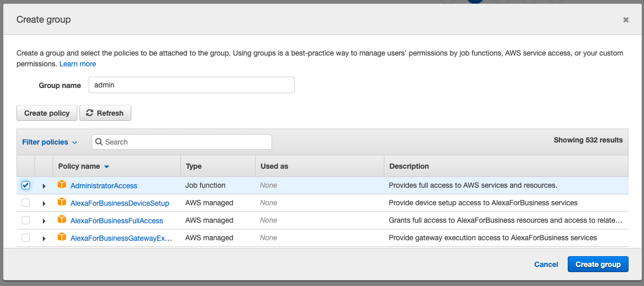Screen dimensions: 644x286
Task: Click the Create group button
Action: tap(598, 264)
